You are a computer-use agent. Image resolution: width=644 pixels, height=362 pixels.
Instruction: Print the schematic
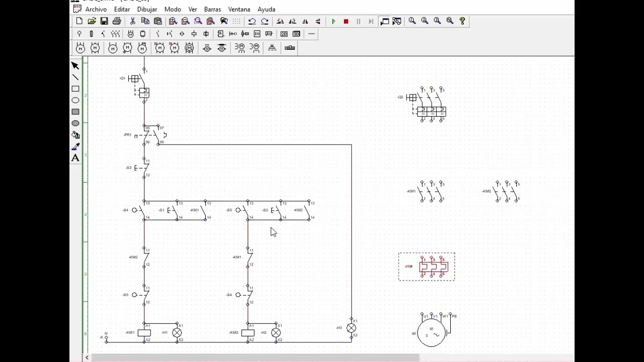[x=117, y=21]
